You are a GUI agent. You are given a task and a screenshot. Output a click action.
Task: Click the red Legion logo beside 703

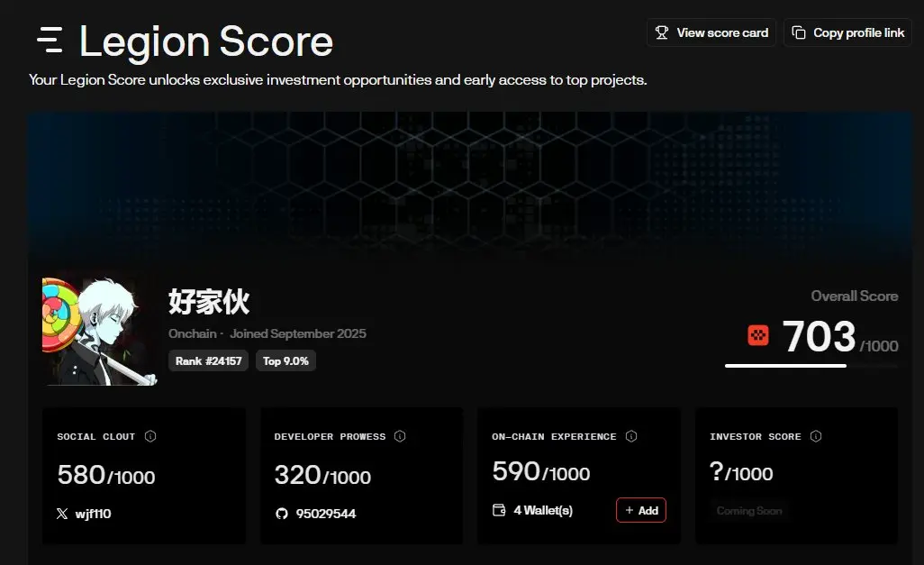757,335
